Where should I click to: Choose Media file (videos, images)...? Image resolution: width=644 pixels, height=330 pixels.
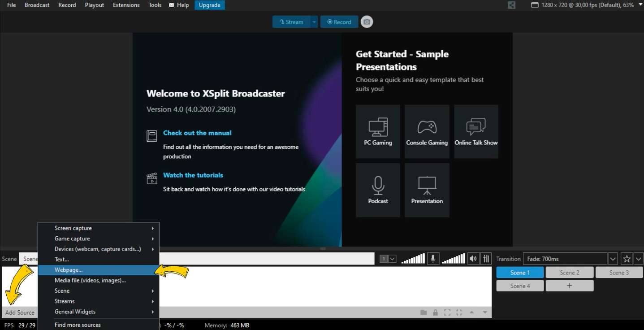pos(99,280)
